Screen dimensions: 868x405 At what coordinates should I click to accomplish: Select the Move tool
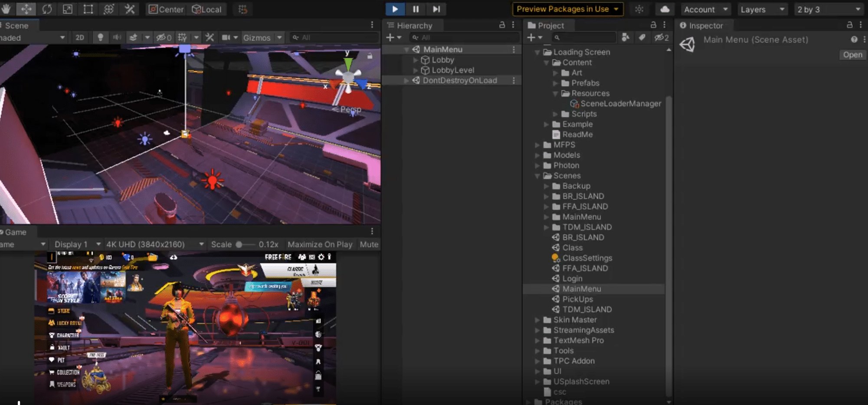point(26,9)
